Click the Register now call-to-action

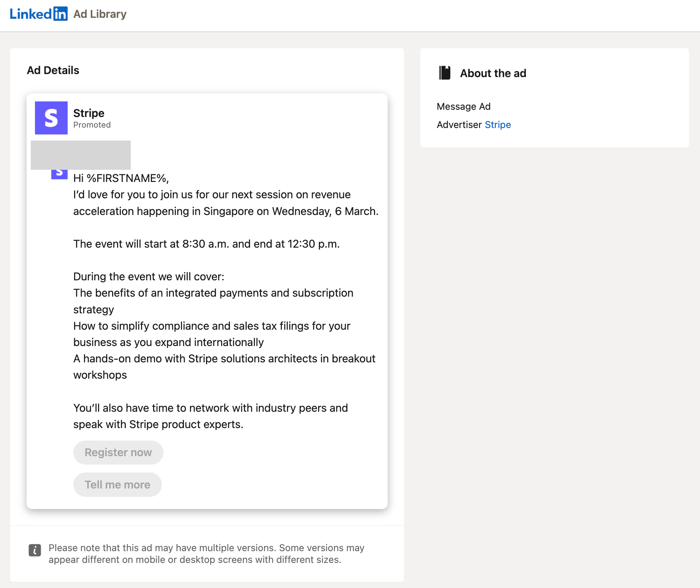tap(118, 452)
